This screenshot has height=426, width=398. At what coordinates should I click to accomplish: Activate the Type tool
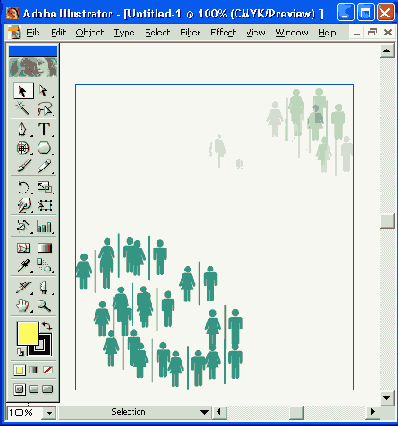tap(44, 129)
